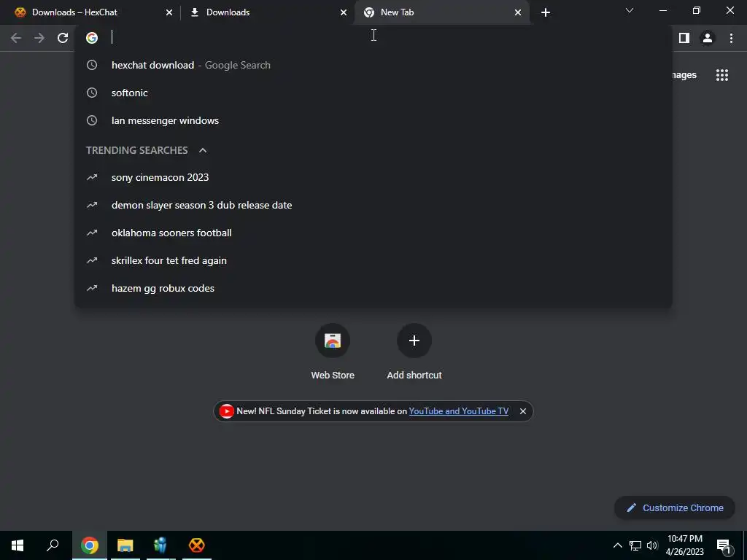Close the Downloads – HexChat tab
Screen dimensions: 747x560
(x=169, y=12)
